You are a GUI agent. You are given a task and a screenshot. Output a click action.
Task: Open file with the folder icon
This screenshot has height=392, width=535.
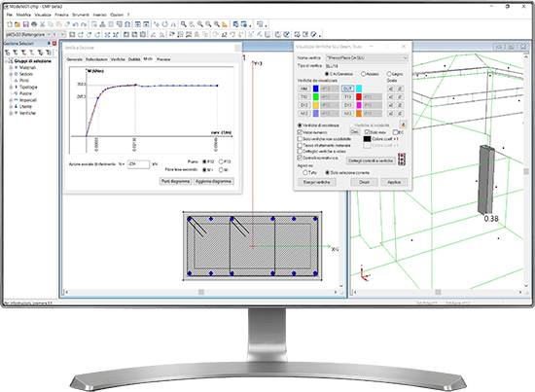click(x=18, y=24)
